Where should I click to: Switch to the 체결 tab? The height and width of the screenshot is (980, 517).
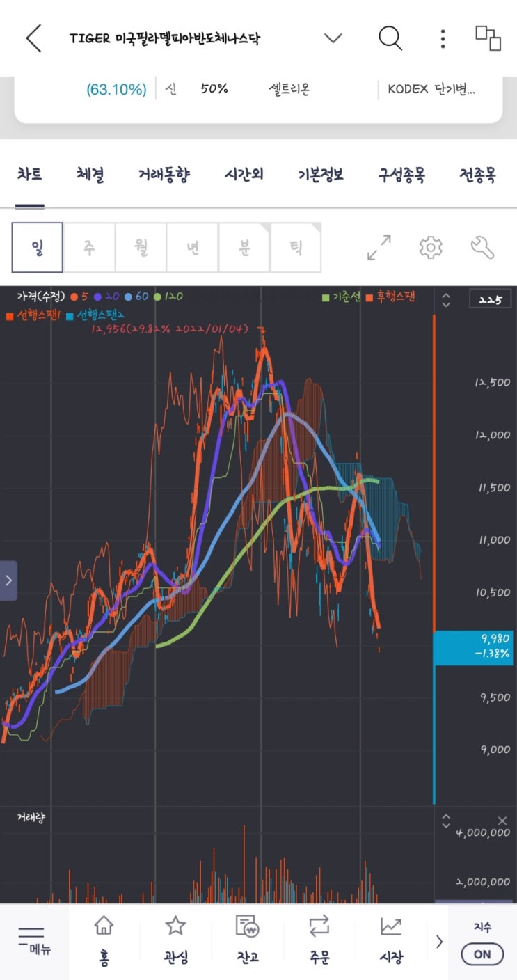(90, 175)
